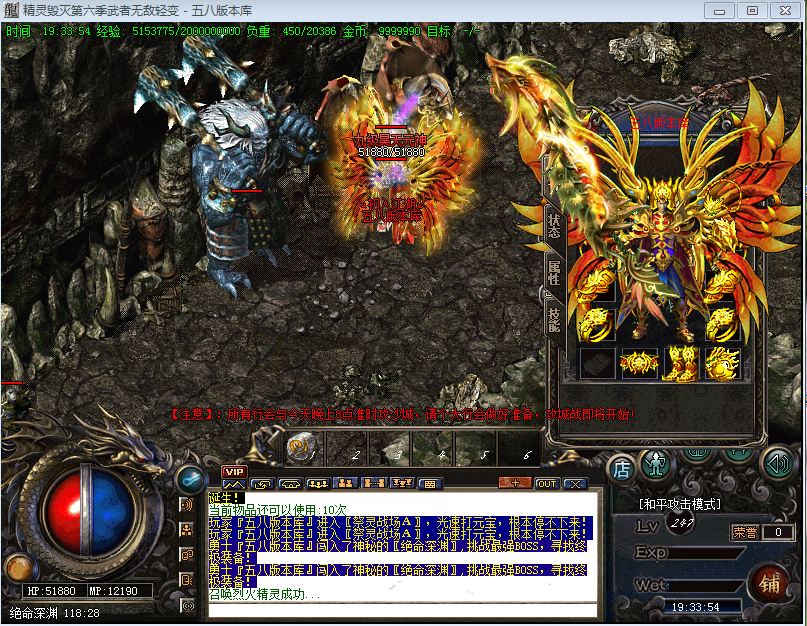This screenshot has width=807, height=626.
Task: Click the zigzag-line chat toolbar button
Action: [234, 484]
